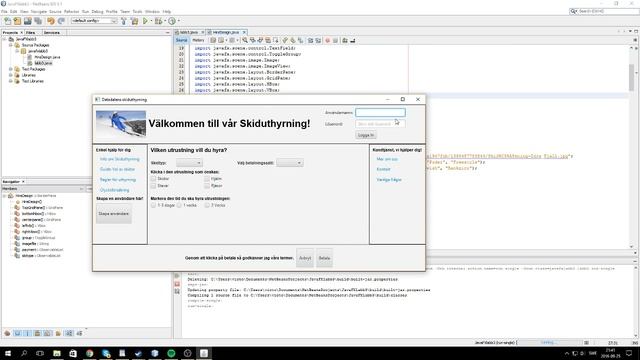Open the Kontakt link
The height and width of the screenshot is (360, 640).
pyautogui.click(x=383, y=169)
